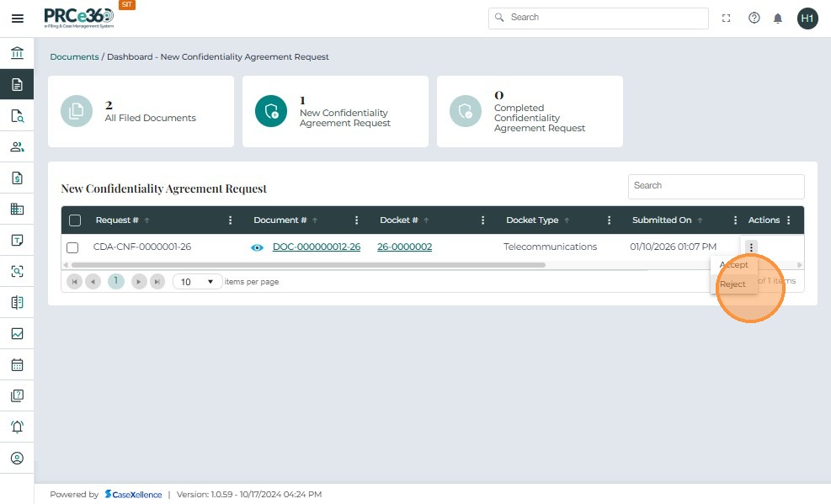Open the All Filed Documents card
The width and height of the screenshot is (831, 504).
[141, 111]
